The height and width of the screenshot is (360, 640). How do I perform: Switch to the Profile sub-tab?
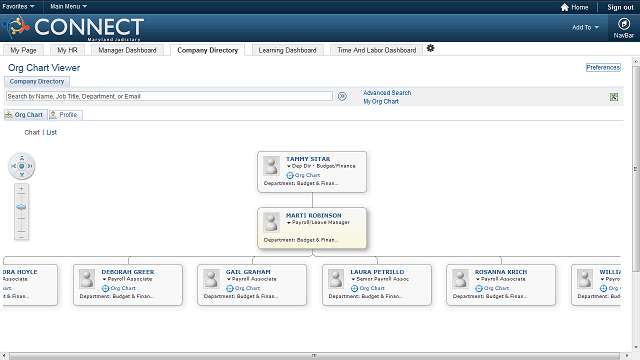(x=66, y=115)
